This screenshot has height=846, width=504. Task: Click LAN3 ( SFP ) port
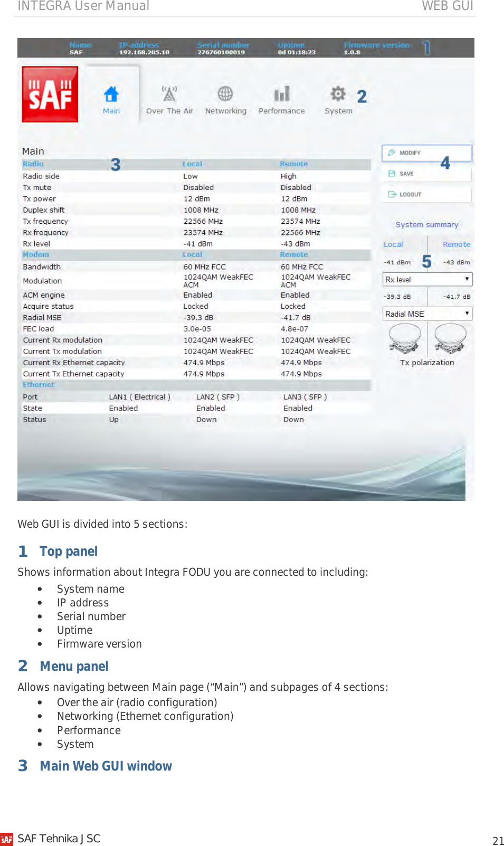(x=305, y=397)
